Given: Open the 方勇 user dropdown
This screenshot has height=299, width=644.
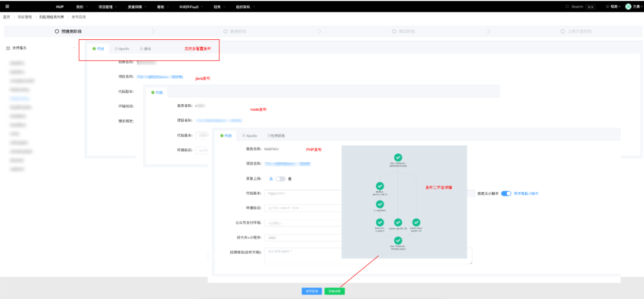Looking at the screenshot, I should pyautogui.click(x=637, y=7).
